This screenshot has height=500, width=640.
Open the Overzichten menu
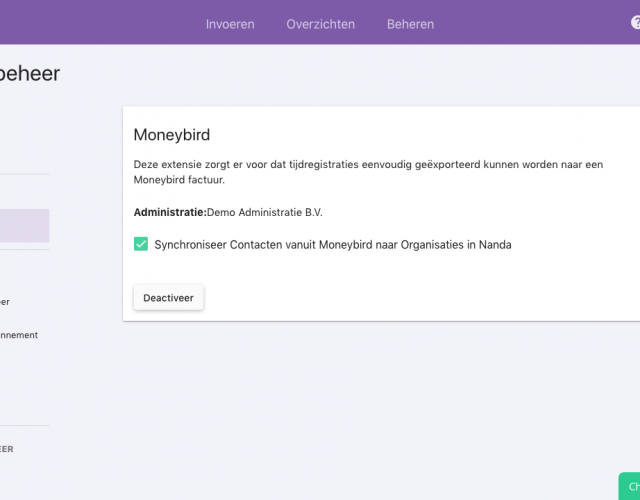point(320,24)
